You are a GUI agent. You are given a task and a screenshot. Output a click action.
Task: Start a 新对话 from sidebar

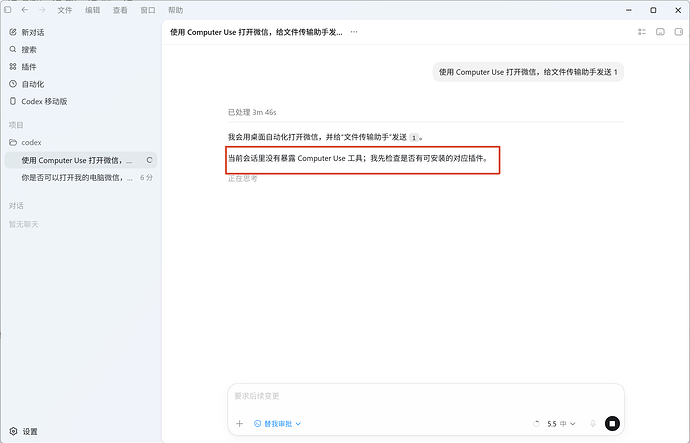coord(81,33)
